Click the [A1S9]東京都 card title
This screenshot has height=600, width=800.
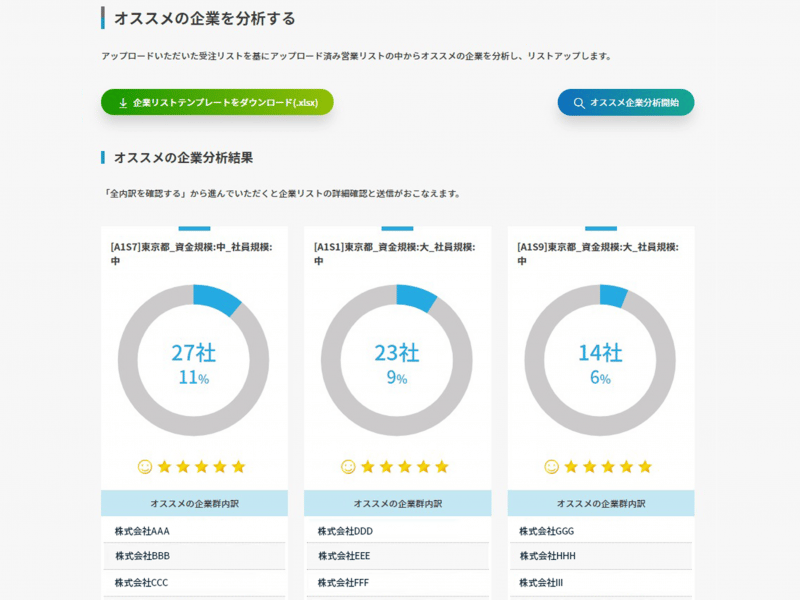coord(598,254)
